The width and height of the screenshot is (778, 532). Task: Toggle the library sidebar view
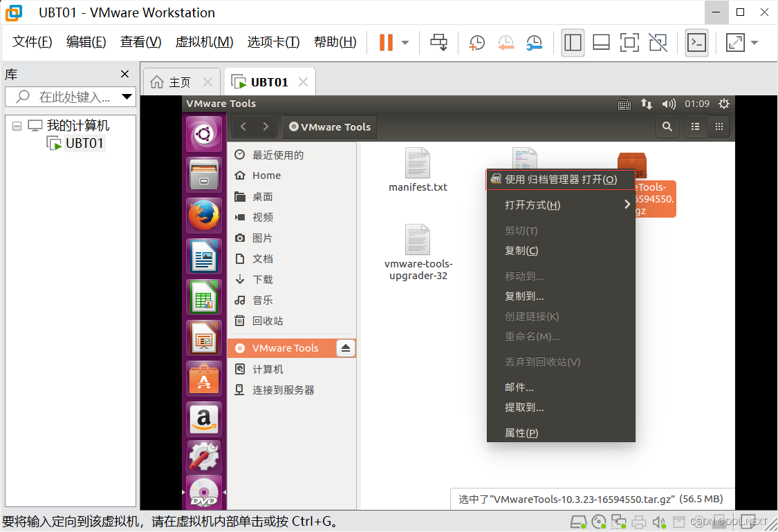(573, 43)
